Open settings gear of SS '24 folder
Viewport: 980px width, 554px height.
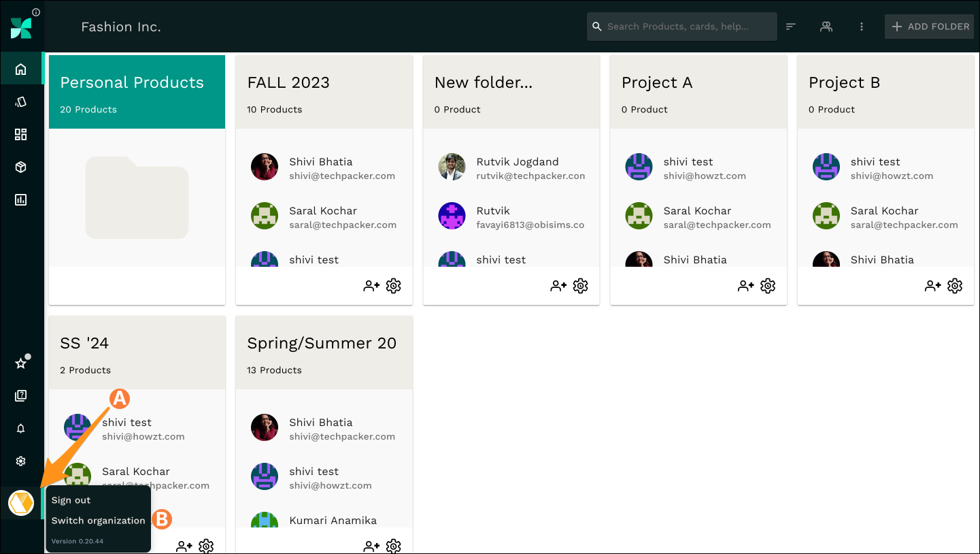206,546
